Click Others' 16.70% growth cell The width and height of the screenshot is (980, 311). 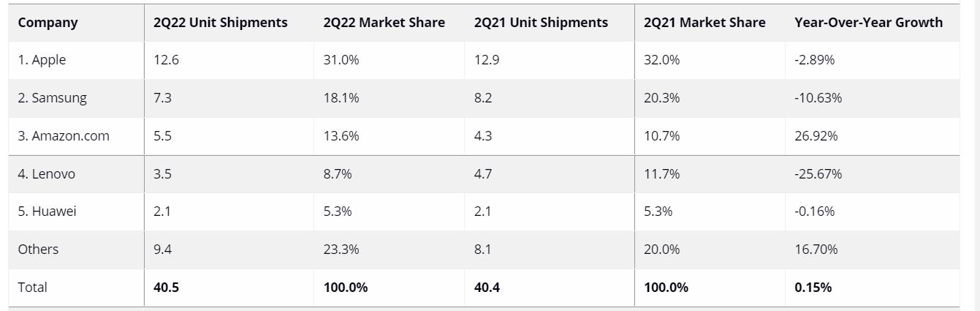pyautogui.click(x=815, y=250)
